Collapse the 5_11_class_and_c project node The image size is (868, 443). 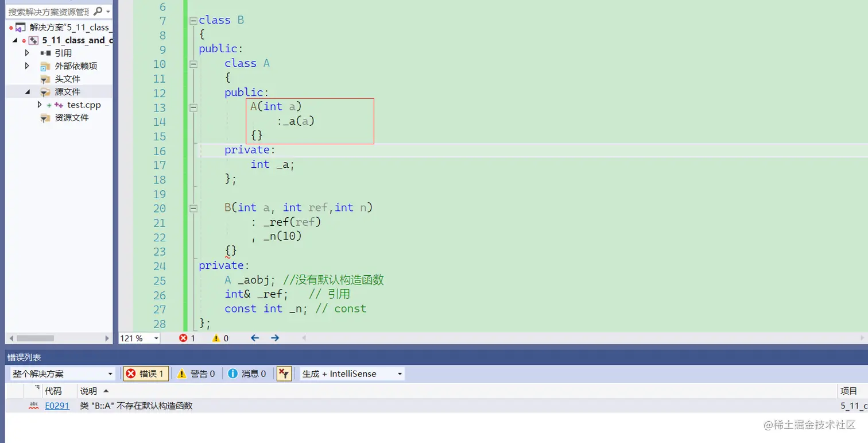15,40
